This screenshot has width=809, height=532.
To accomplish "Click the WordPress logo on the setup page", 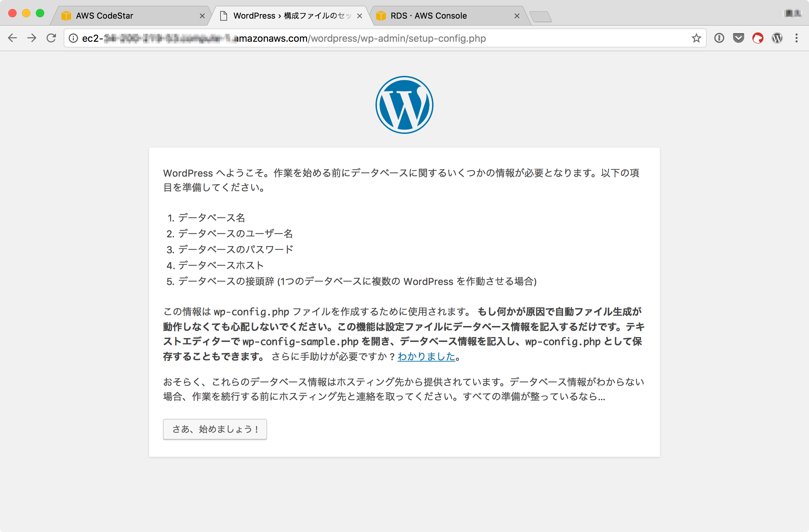I will point(404,105).
